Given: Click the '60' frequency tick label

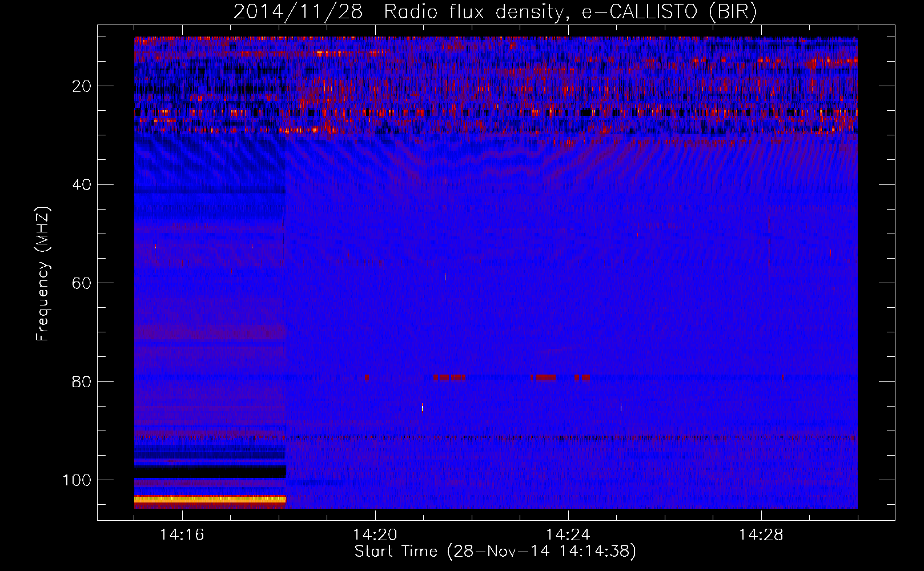Looking at the screenshot, I should pos(82,283).
